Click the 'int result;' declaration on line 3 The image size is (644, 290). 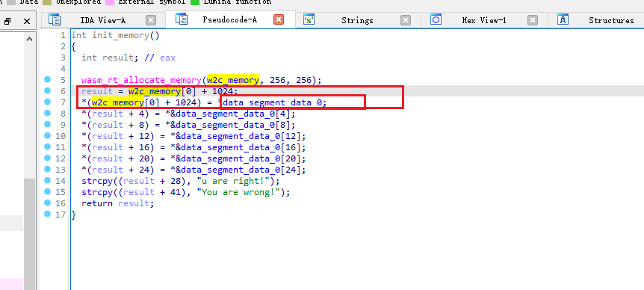coord(110,58)
